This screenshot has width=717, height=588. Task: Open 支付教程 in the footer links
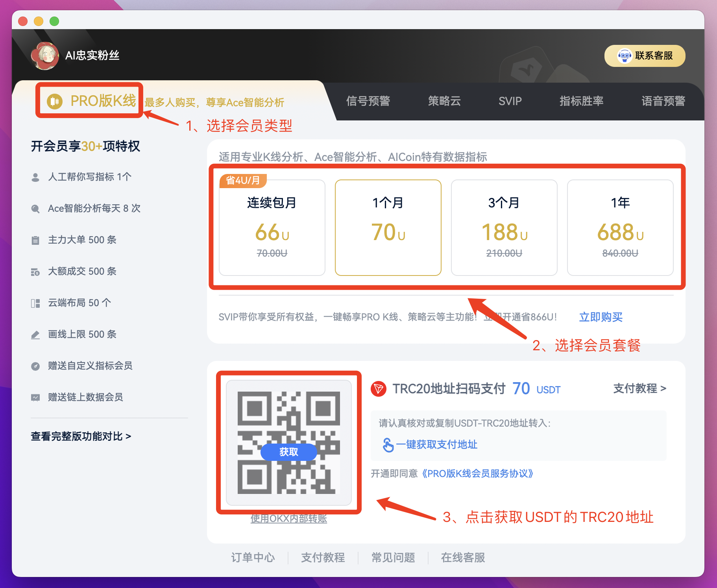[x=323, y=557]
